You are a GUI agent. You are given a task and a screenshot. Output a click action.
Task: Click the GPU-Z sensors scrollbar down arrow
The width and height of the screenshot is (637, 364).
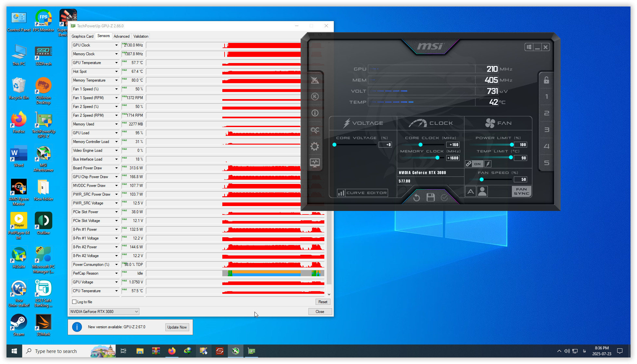pyautogui.click(x=329, y=294)
